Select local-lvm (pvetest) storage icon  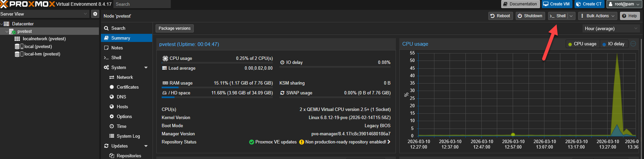(17, 54)
